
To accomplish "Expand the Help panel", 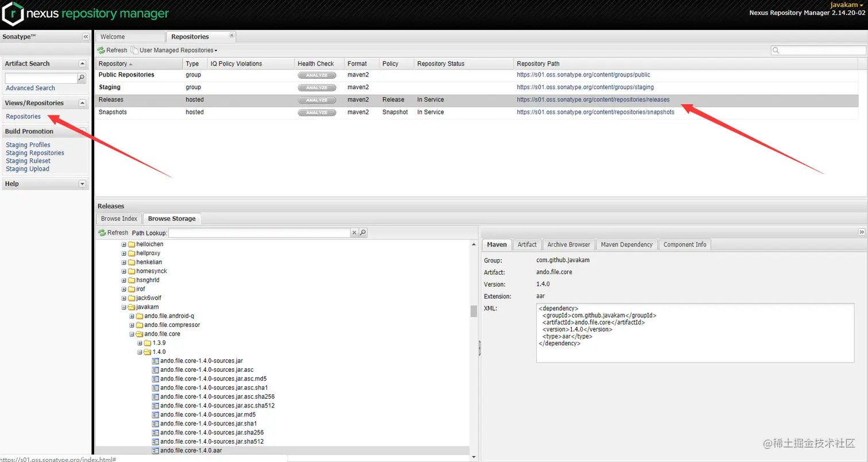I will pyautogui.click(x=82, y=184).
